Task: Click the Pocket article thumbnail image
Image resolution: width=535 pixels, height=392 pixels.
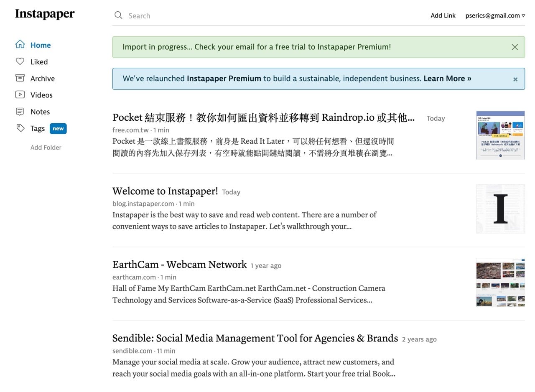Action: point(500,135)
